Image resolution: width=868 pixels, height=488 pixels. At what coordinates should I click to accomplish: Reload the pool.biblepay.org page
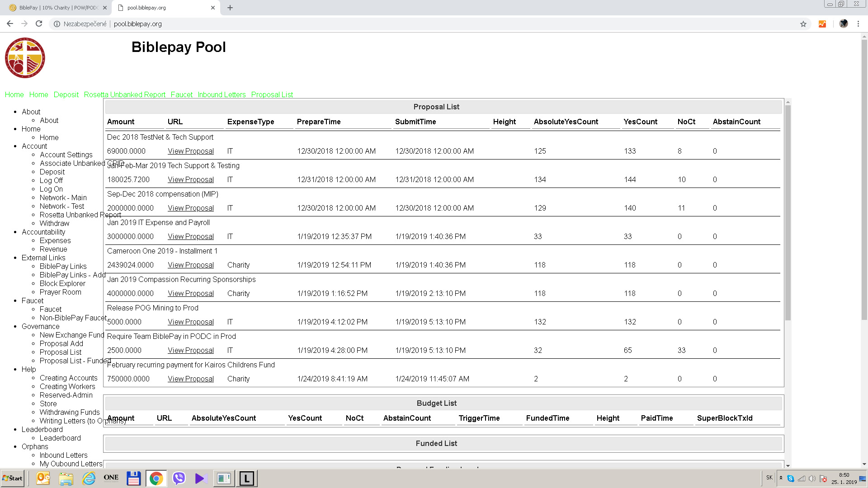39,24
